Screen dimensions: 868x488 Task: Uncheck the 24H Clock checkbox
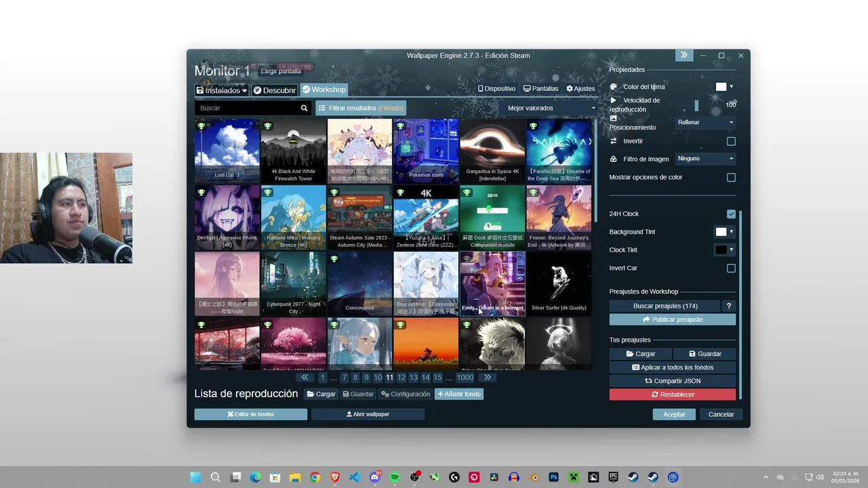click(731, 214)
